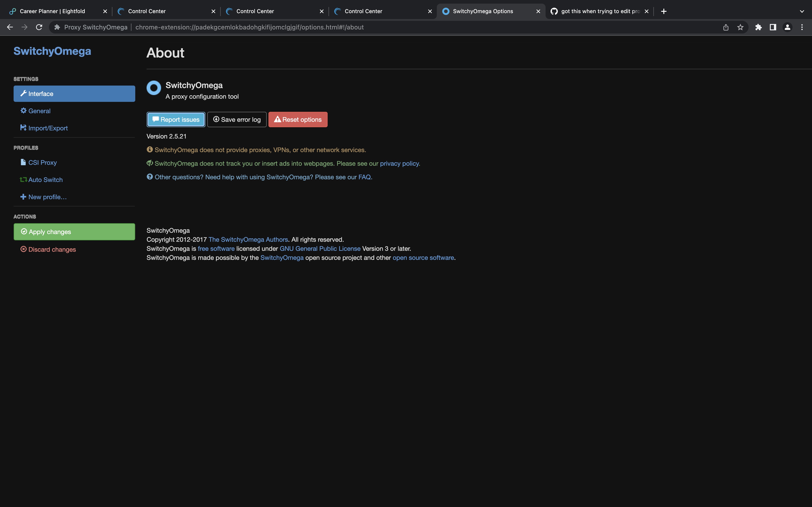Switch to the Career Planner Eightfold tab
Image resolution: width=812 pixels, height=507 pixels.
pos(52,11)
